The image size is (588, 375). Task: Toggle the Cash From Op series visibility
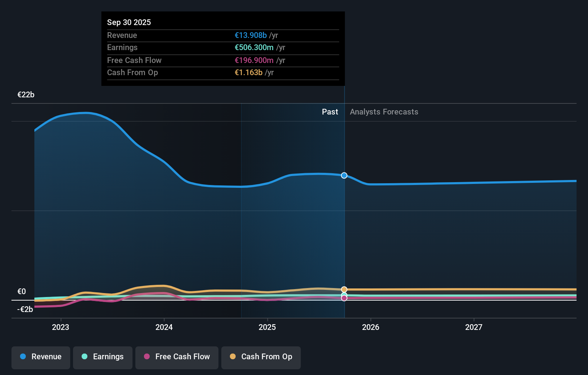coord(261,357)
